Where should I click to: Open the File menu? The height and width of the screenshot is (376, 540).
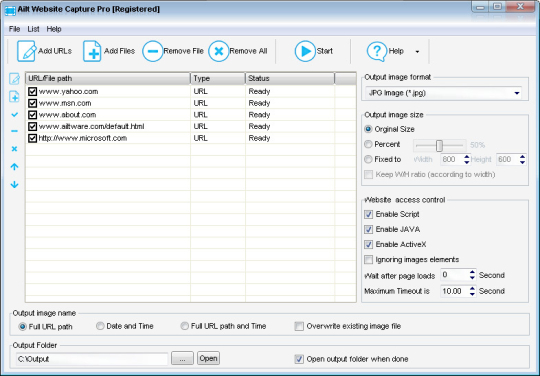14,29
